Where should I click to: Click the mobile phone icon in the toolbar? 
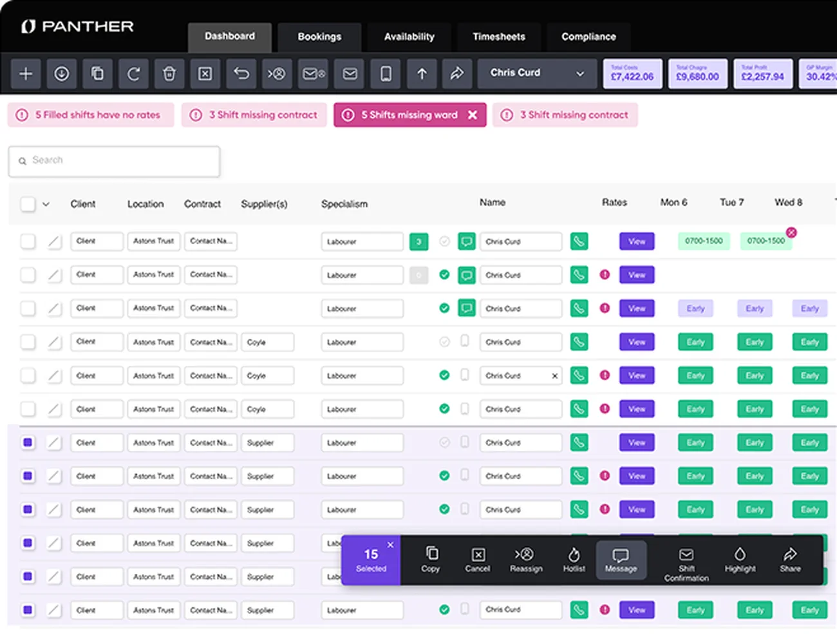[x=386, y=74]
